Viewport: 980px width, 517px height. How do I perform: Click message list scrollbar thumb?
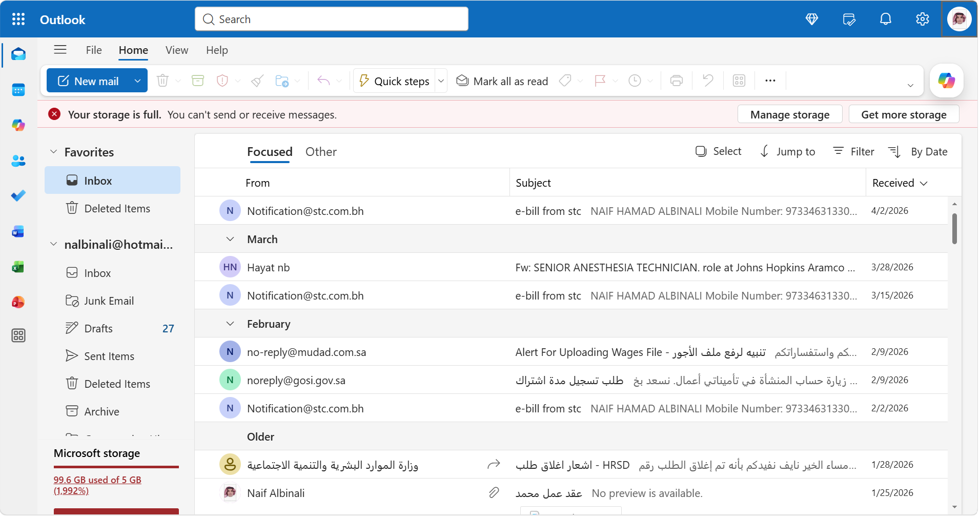954,229
